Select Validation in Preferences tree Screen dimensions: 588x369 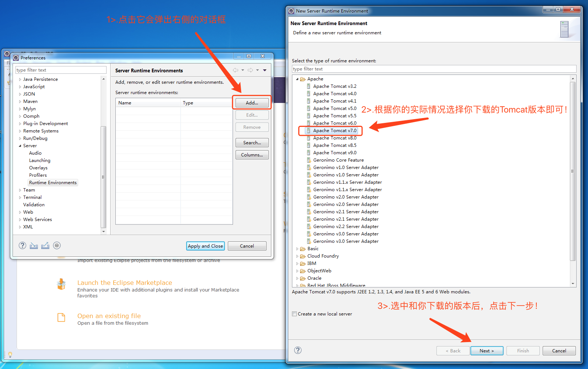34,205
